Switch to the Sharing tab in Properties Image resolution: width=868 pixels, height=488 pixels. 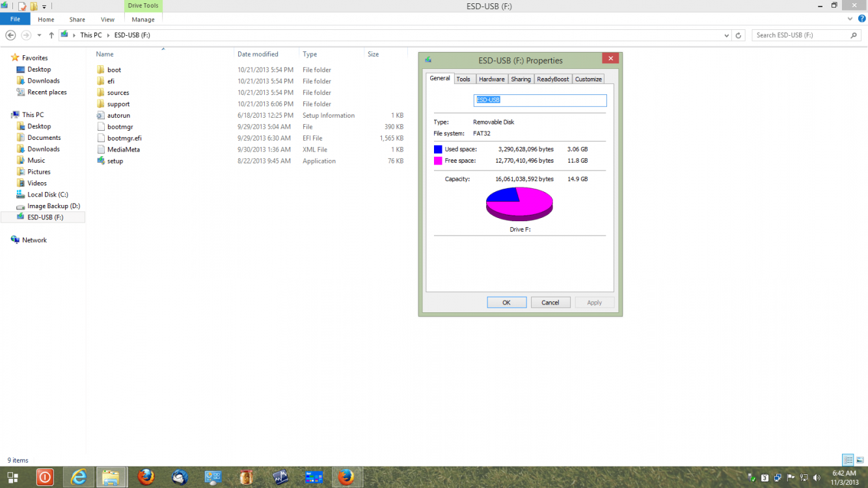[x=521, y=79]
